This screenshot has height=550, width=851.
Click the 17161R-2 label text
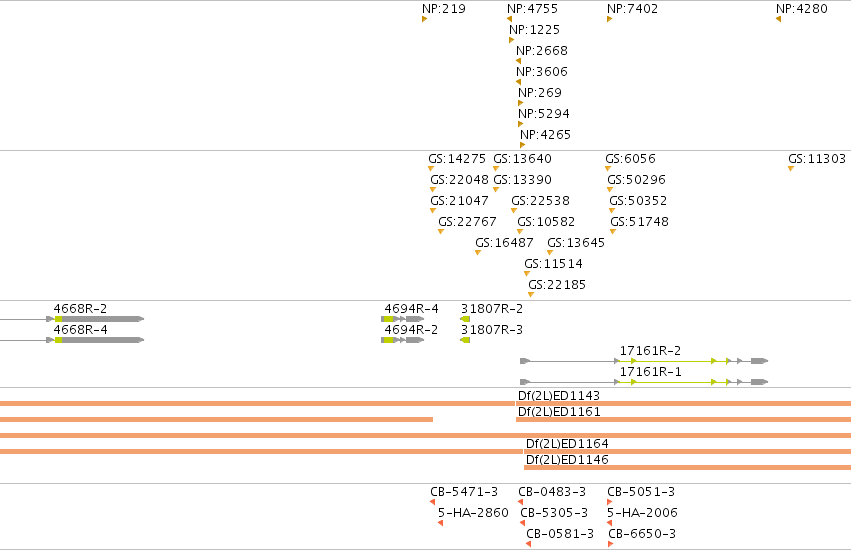coord(650,351)
